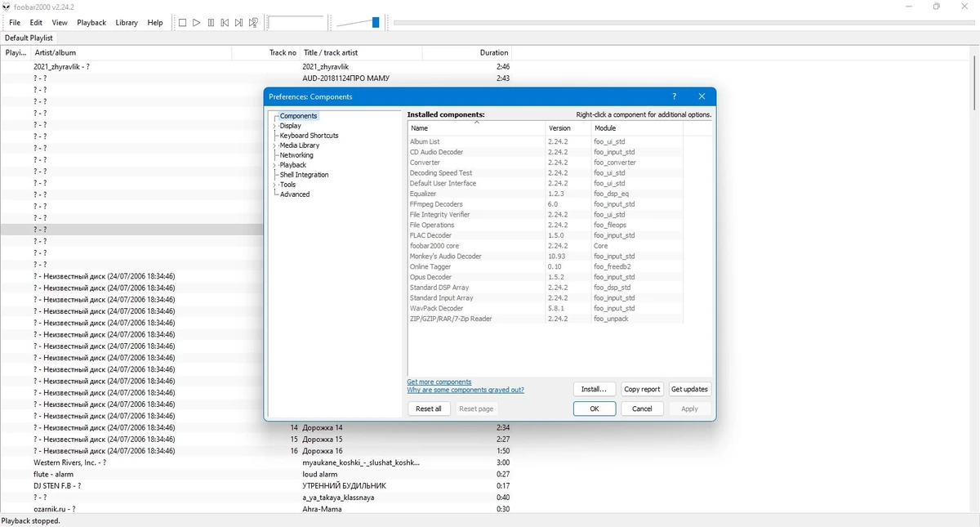Sort components by Module column header
Viewport: 980px width, 527px height.
click(x=637, y=128)
